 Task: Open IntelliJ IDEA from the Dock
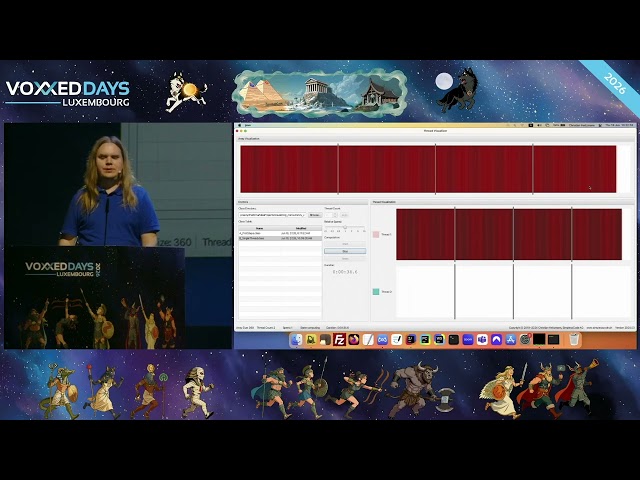(411, 340)
